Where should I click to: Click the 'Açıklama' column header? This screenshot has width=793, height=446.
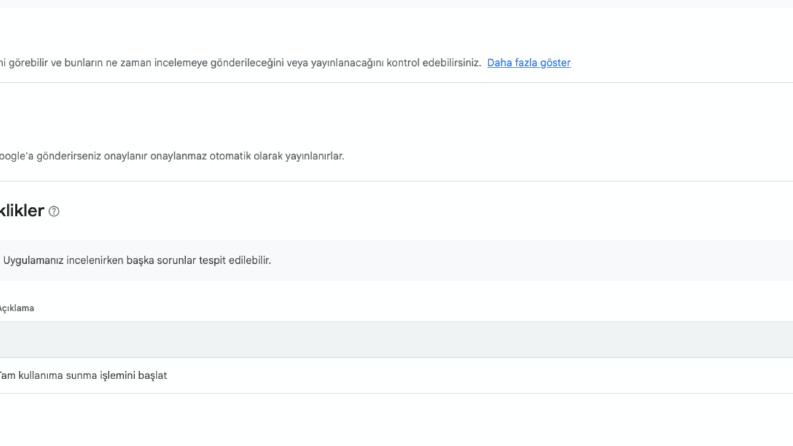[x=17, y=308]
